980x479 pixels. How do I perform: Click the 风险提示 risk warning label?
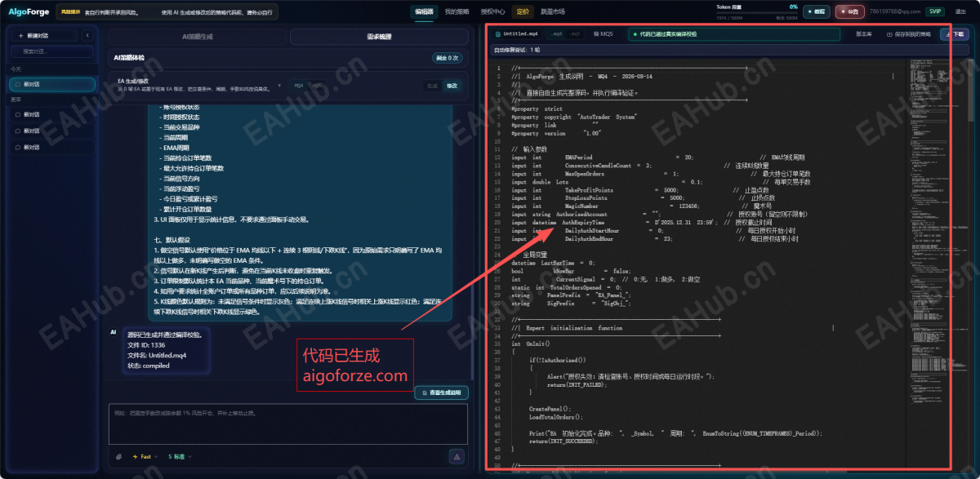pyautogui.click(x=71, y=12)
